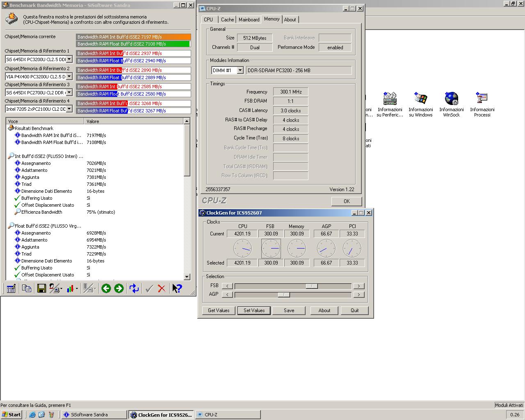Go back with the green left arrow
This screenshot has height=420, width=525.
point(106,288)
